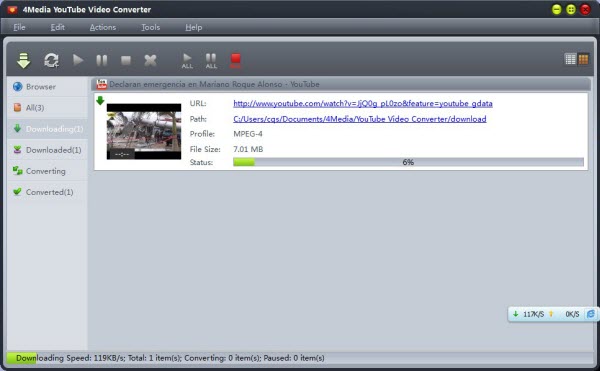
Task: Click the Convert refresh-arrows toolbar icon
Action: 51,60
